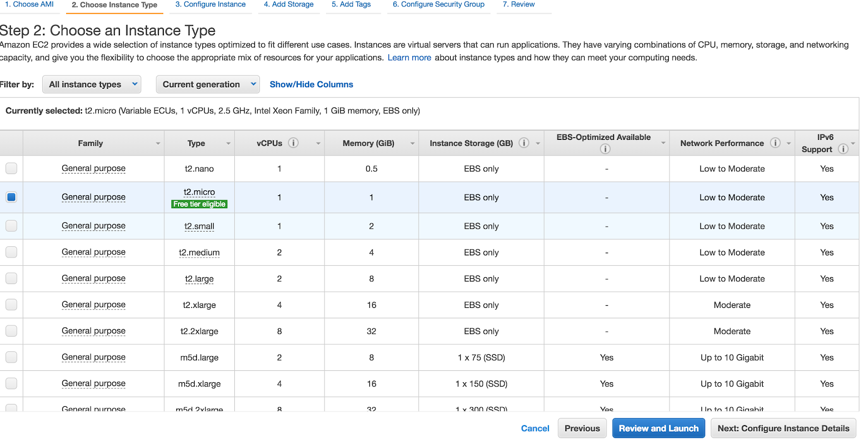Image resolution: width=868 pixels, height=443 pixels.
Task: Select the t2.2xlarge row checkbox
Action: (11, 331)
